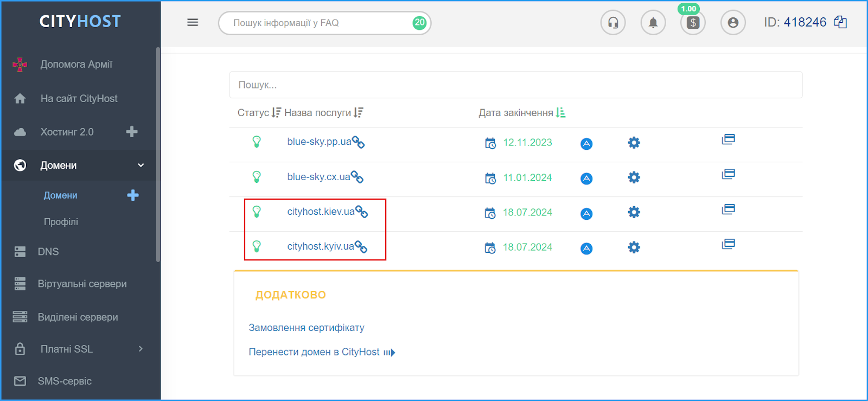Image resolution: width=868 pixels, height=401 pixels.
Task: Open cityhost.kiev.ua domain link
Action: click(321, 212)
